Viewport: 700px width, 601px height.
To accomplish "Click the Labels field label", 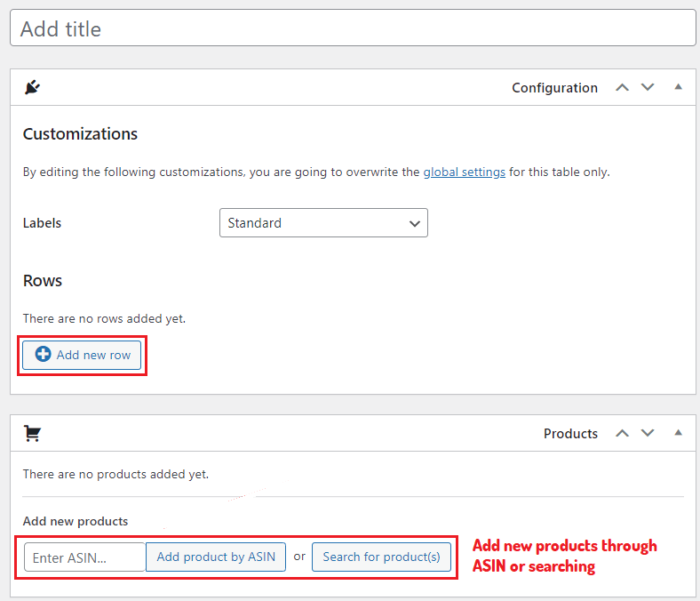I will 42,223.
